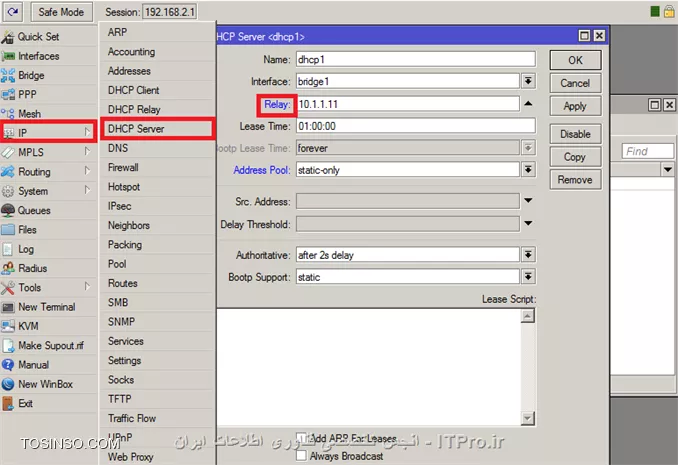
Task: Click the PPP sidebar icon
Action: [8, 94]
